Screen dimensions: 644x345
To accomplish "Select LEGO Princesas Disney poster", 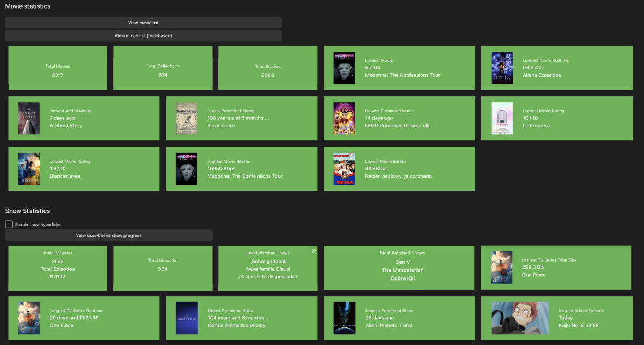I will (x=344, y=118).
